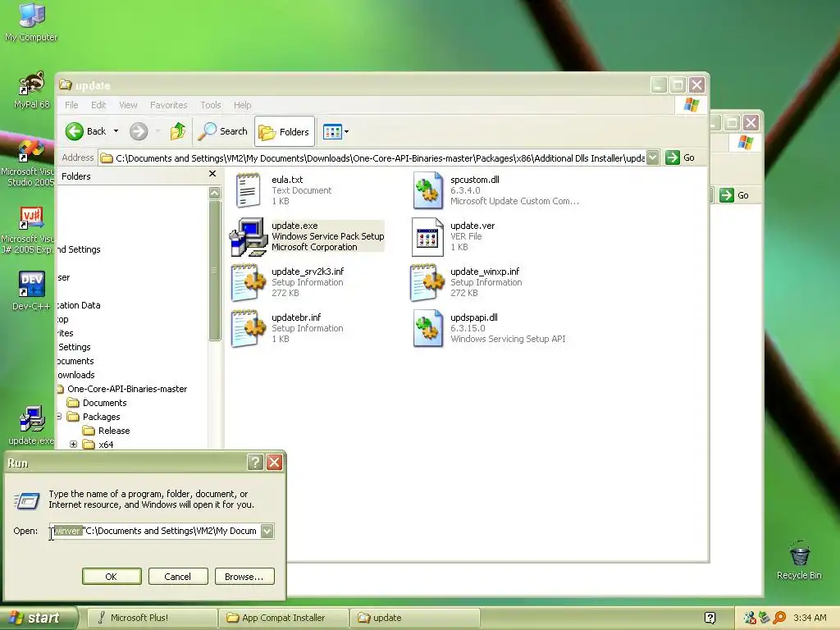
Task: Click the Run dialog program icon
Action: pos(27,500)
